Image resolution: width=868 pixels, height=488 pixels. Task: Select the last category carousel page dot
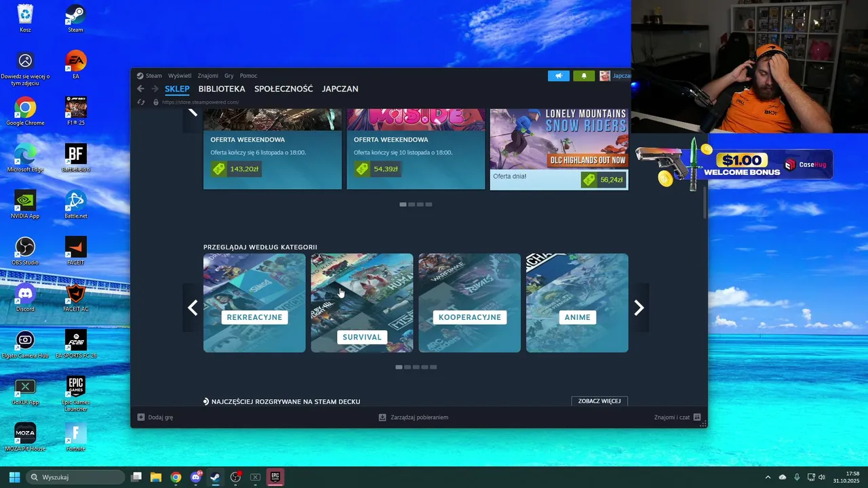point(433,367)
